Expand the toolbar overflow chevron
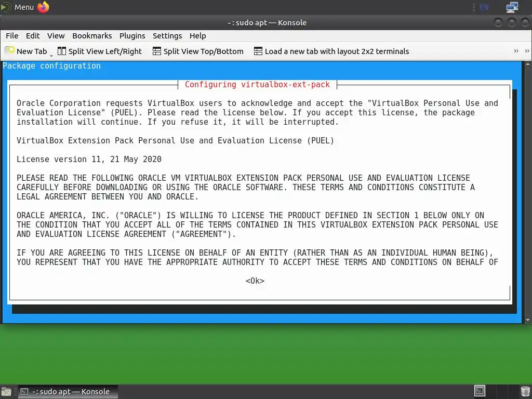 516,51
